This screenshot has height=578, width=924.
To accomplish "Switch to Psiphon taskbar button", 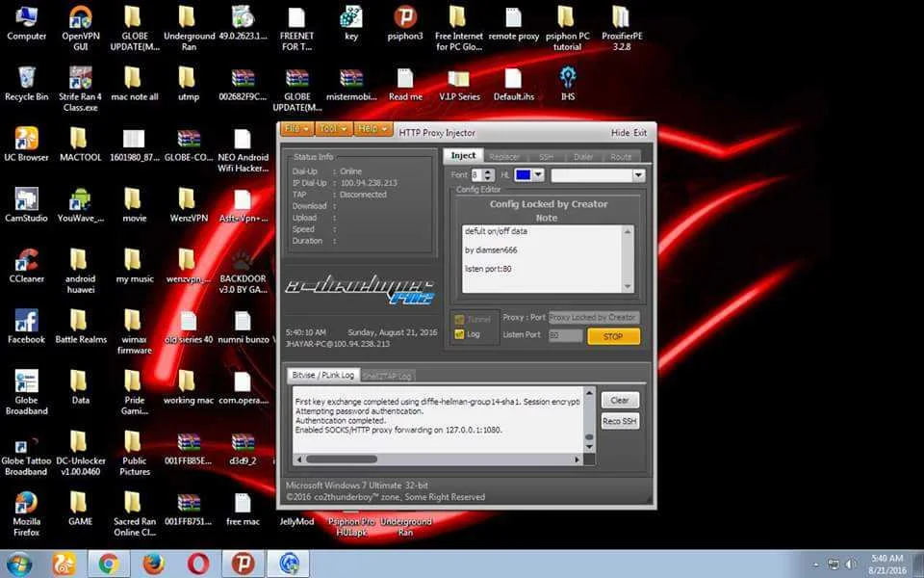I will [x=243, y=565].
